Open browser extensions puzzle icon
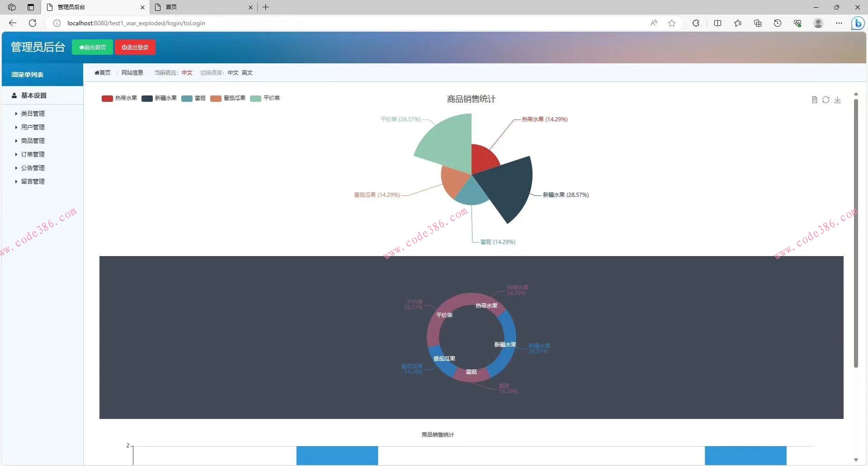Screen dimensions: 868x466 696,23
